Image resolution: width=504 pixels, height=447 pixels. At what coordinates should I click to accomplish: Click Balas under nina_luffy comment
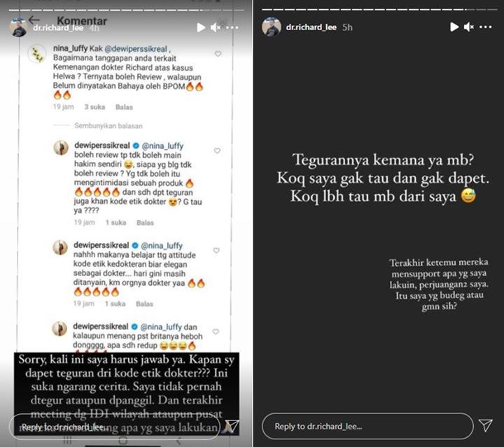click(x=124, y=107)
